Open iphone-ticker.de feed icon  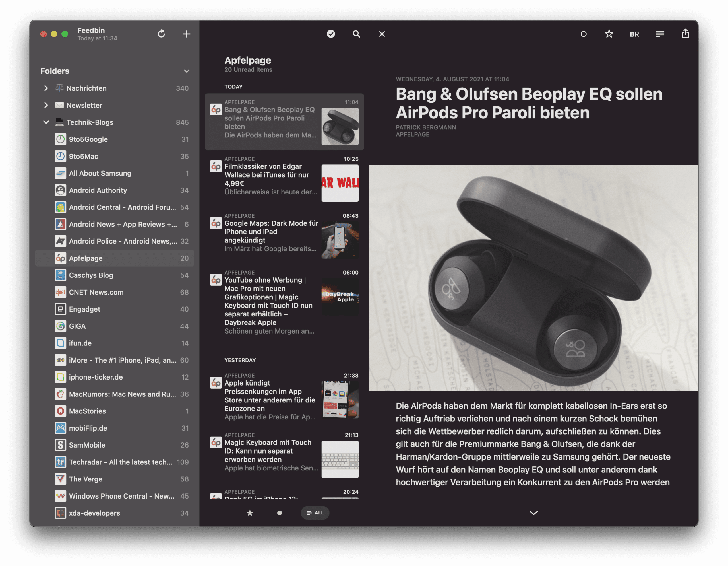(x=60, y=377)
